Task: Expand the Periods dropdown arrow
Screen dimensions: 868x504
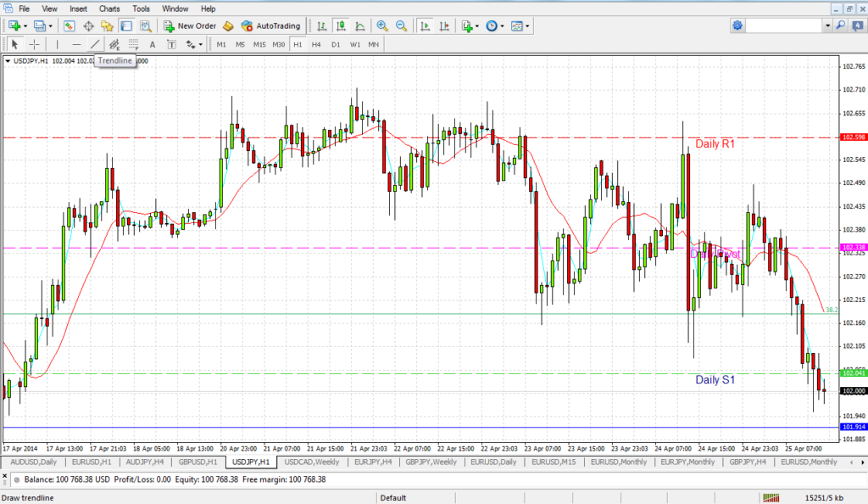Action: click(502, 26)
